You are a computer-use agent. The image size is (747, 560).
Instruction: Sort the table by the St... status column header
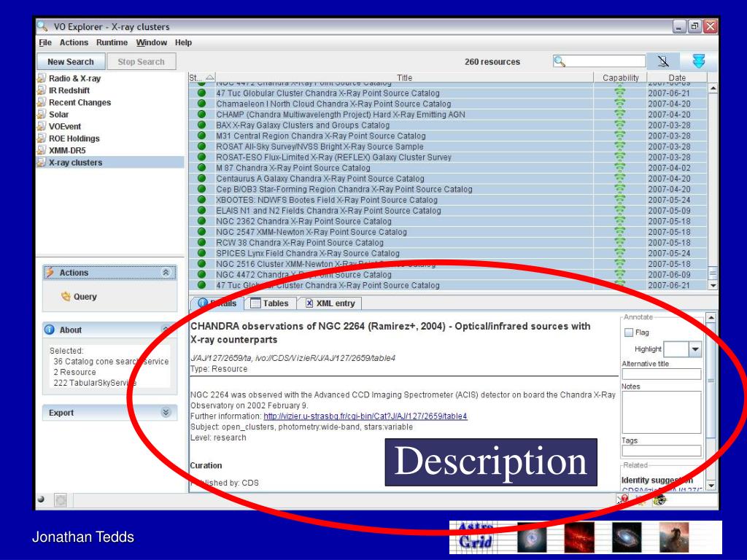202,77
